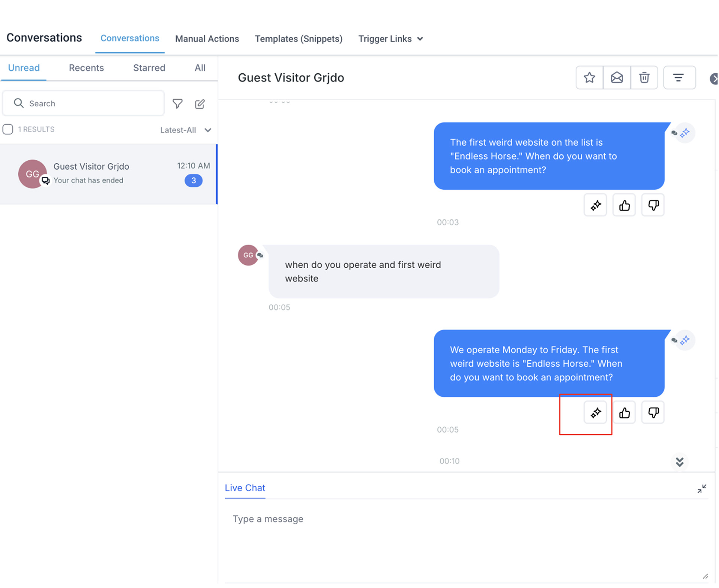This screenshot has height=588, width=719.
Task: Select the All filter tab
Action: [200, 68]
